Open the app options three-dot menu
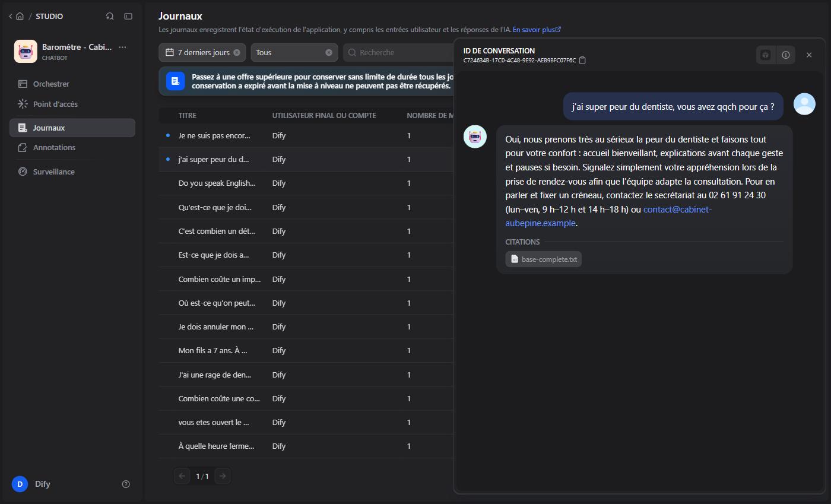831x504 pixels. pos(122,47)
